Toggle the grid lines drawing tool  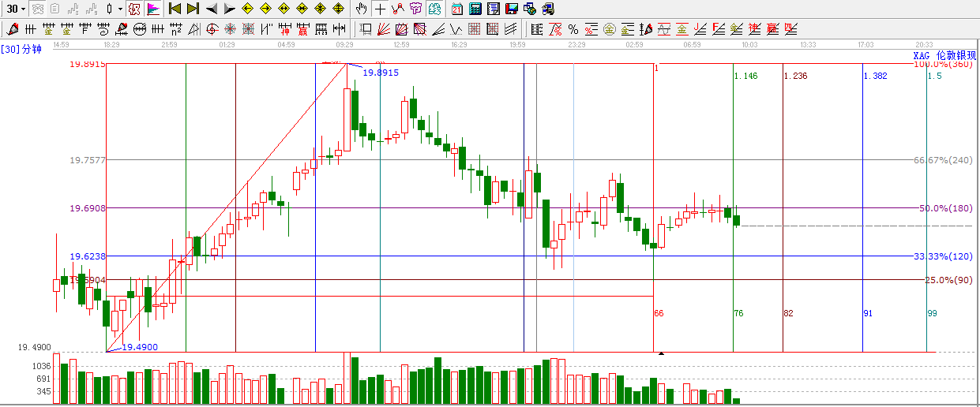[x=475, y=30]
